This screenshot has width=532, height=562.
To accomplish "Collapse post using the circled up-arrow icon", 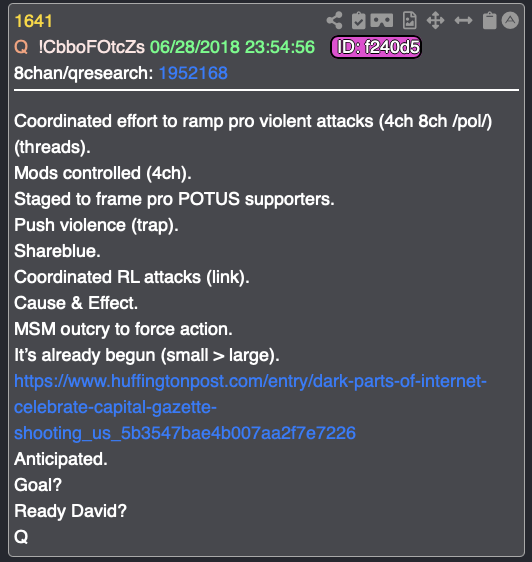I will point(510,20).
